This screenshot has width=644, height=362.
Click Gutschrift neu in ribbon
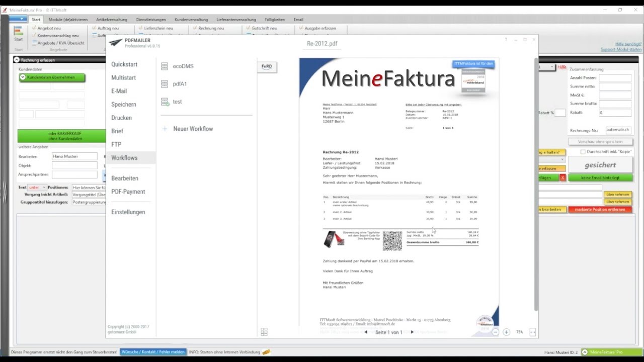click(262, 28)
